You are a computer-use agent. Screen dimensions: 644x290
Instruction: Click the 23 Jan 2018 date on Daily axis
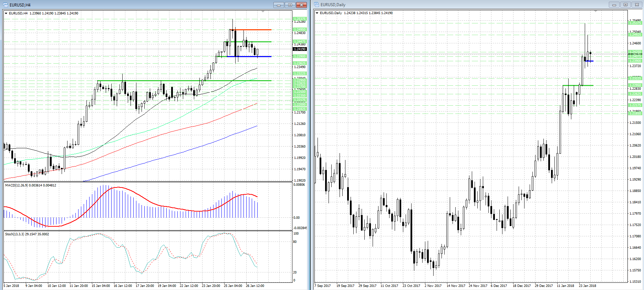588,286
